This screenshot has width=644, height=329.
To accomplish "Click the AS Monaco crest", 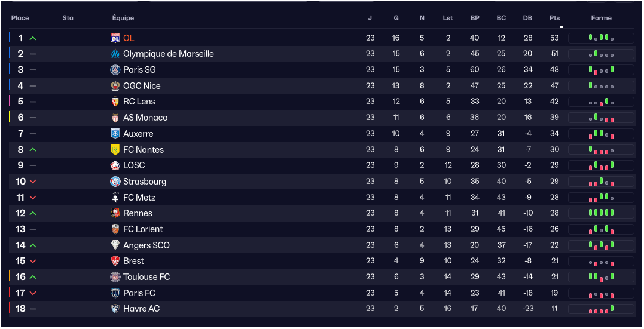I will click(x=115, y=118).
